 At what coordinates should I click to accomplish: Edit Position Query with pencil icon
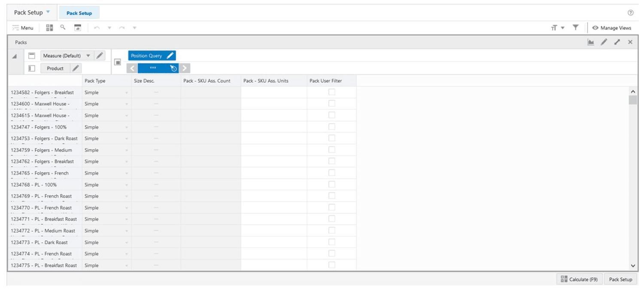pos(170,56)
